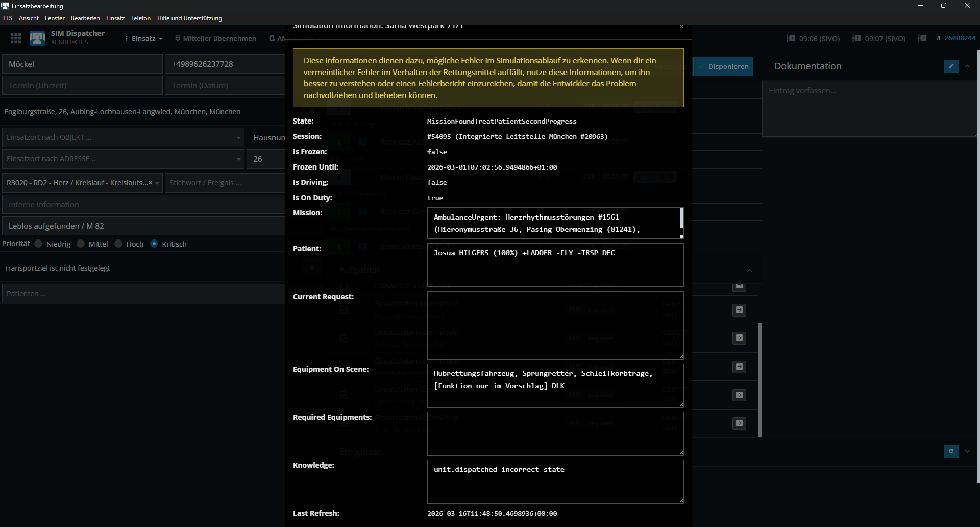Image resolution: width=980 pixels, height=527 pixels.
Task: Collapse the Dokumentation panel chevron
Action: click(x=967, y=66)
